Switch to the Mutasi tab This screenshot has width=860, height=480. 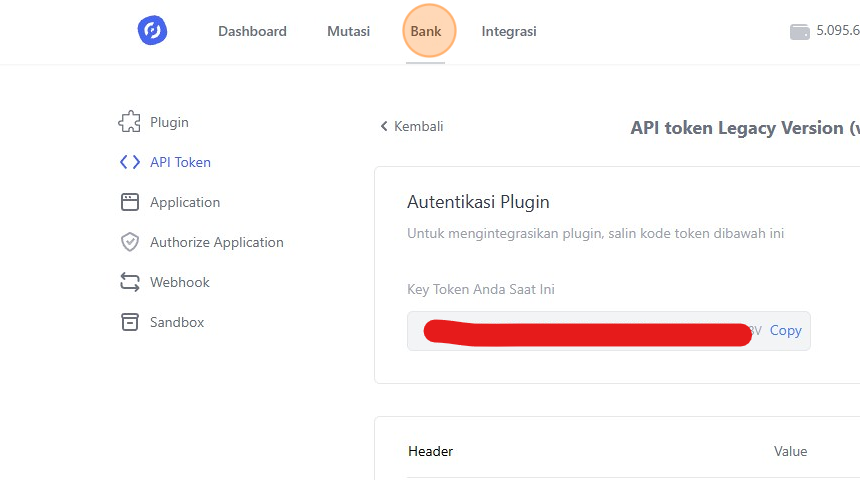(348, 31)
